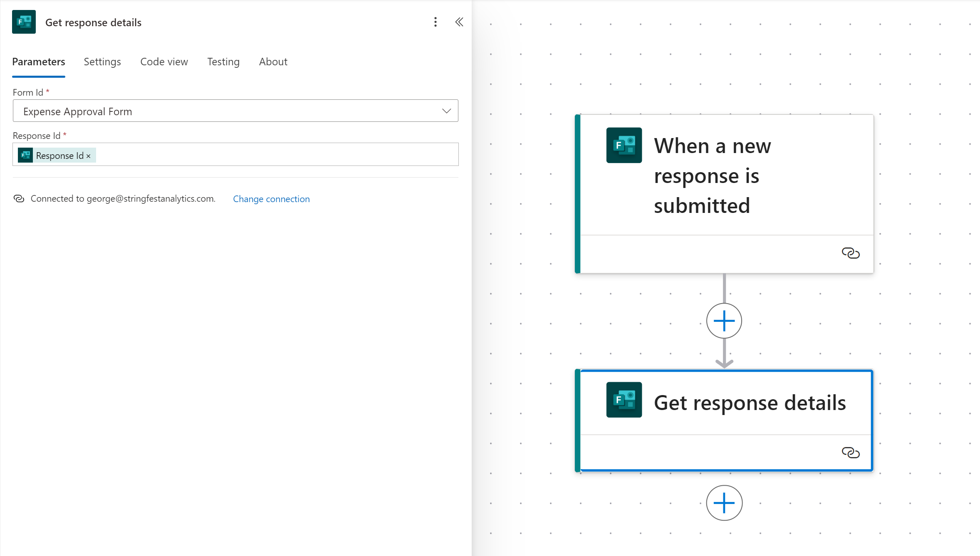Go to the Testing tab
Image resolution: width=980 pixels, height=556 pixels.
(x=223, y=62)
